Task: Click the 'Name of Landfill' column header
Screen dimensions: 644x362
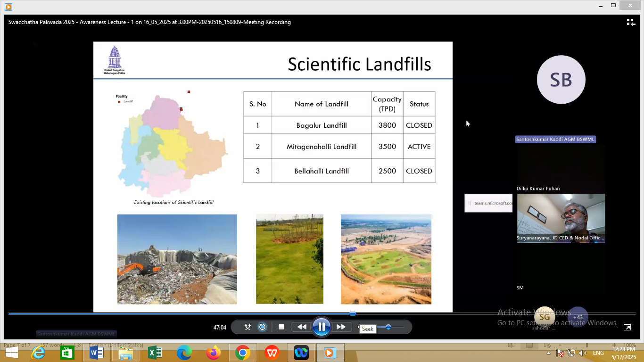Action: click(x=322, y=104)
